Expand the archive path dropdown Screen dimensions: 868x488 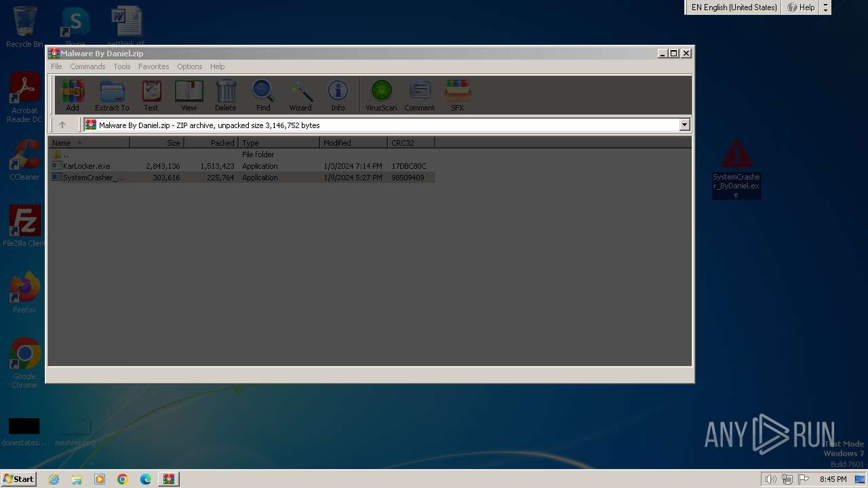click(x=684, y=125)
